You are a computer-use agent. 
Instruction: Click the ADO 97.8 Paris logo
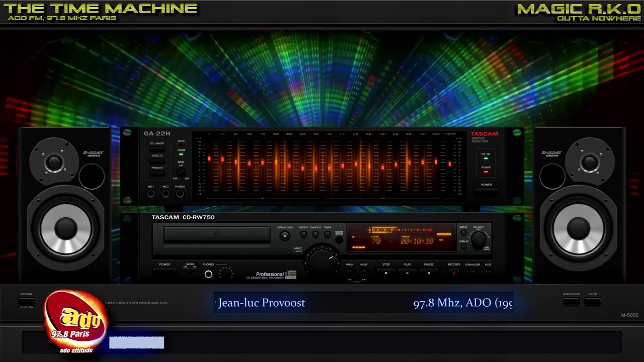[75, 322]
